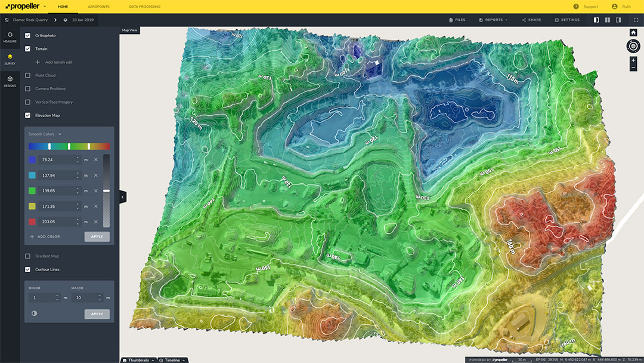Reset map to home view

633,32
